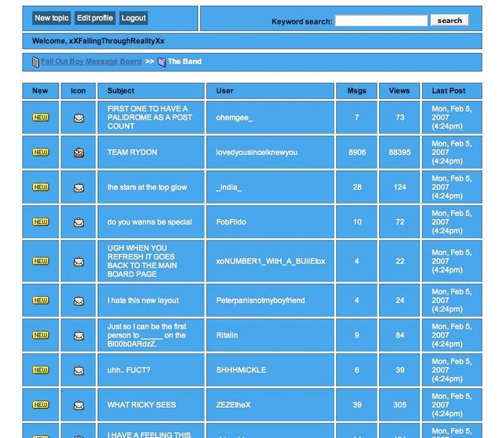
Task: Click the Logout button
Action: [x=134, y=18]
